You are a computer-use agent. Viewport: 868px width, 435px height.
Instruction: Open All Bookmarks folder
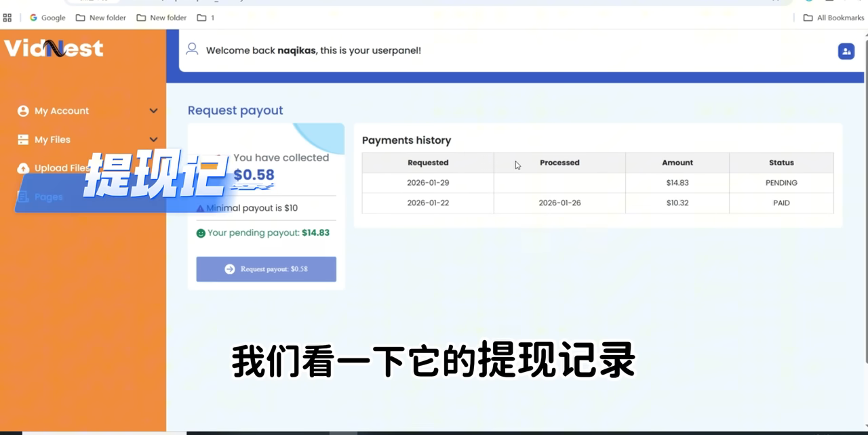(833, 18)
